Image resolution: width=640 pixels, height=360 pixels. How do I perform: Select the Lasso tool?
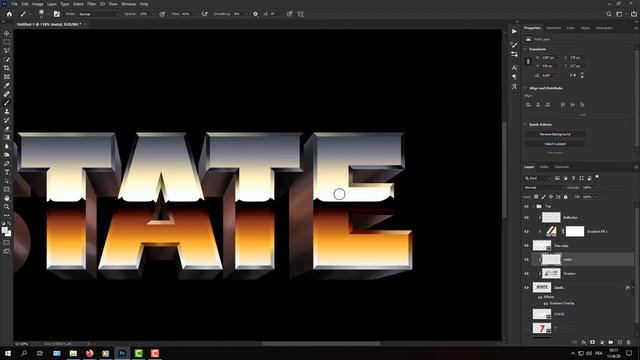click(x=7, y=51)
